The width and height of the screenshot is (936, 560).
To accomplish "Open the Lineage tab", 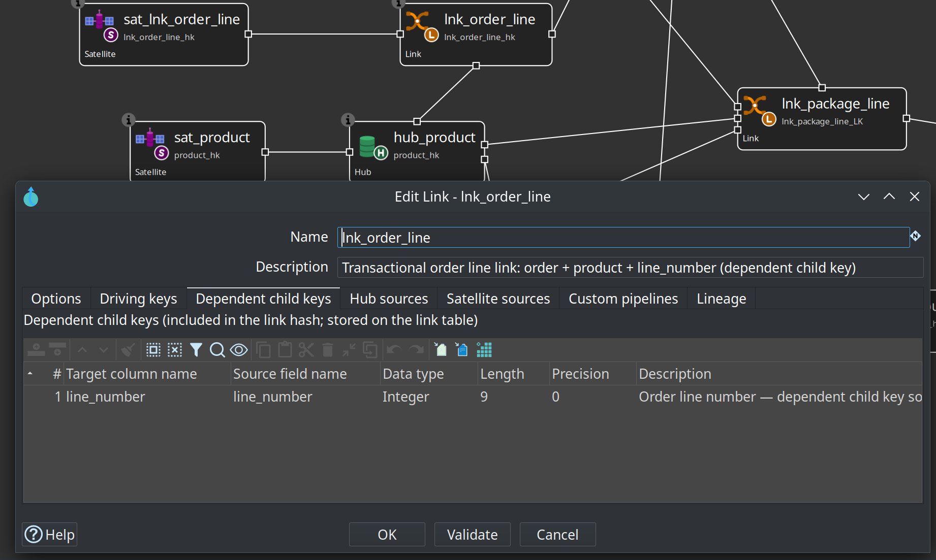I will click(722, 299).
